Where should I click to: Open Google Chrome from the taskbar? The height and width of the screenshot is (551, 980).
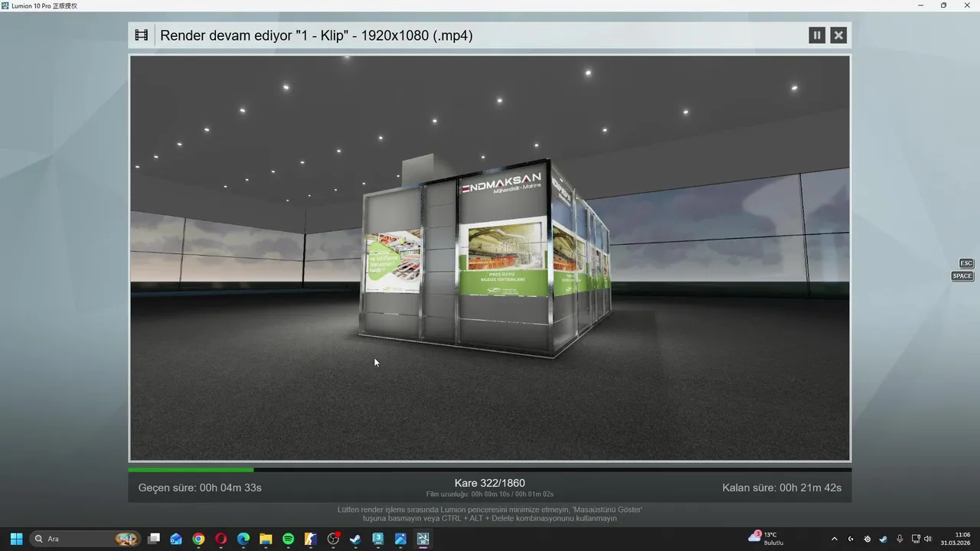click(x=198, y=539)
